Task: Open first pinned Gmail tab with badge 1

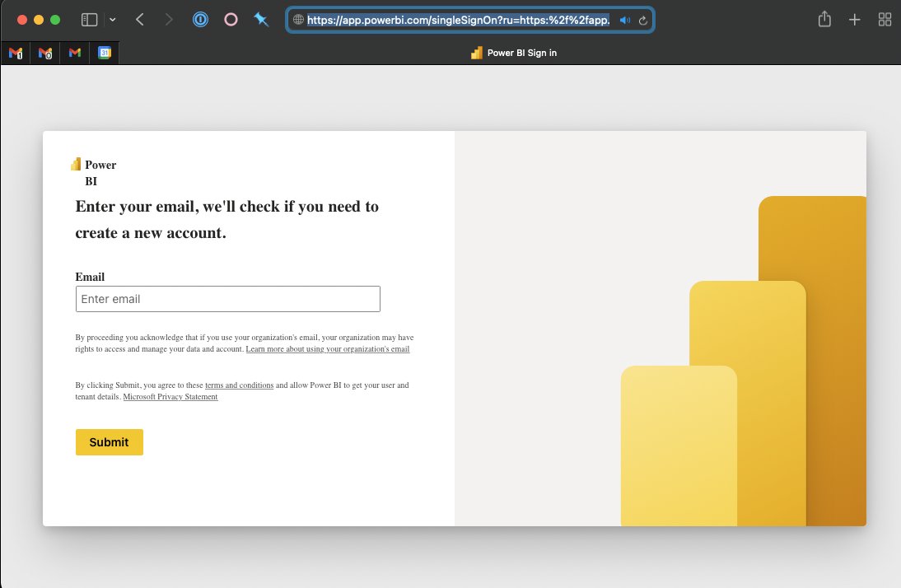Action: click(x=16, y=53)
